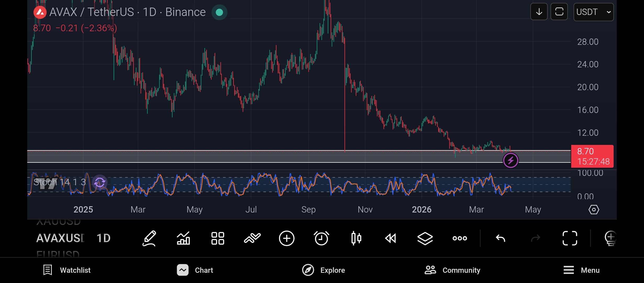Viewport: 644px width, 283px height.
Task: Switch to the Watchlist tab
Action: (67, 270)
